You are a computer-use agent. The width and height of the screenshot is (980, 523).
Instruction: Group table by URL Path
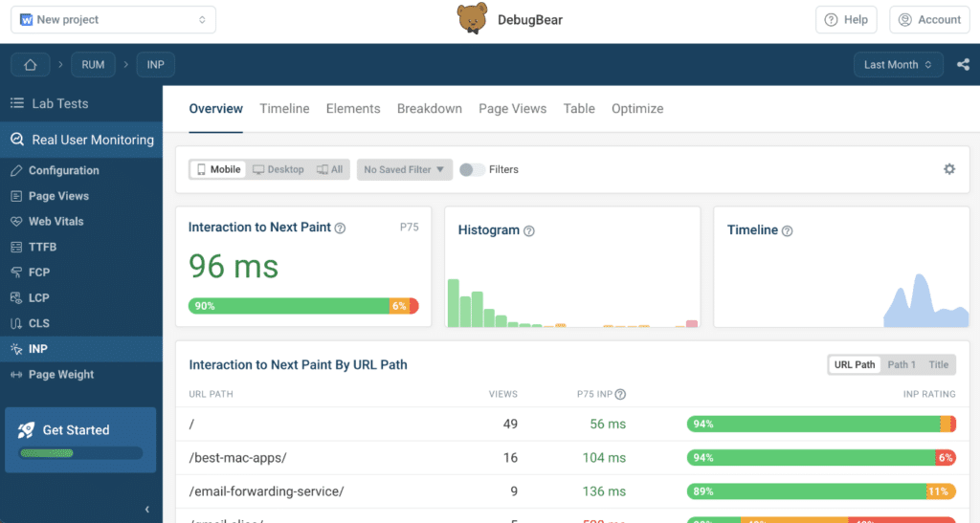point(855,364)
